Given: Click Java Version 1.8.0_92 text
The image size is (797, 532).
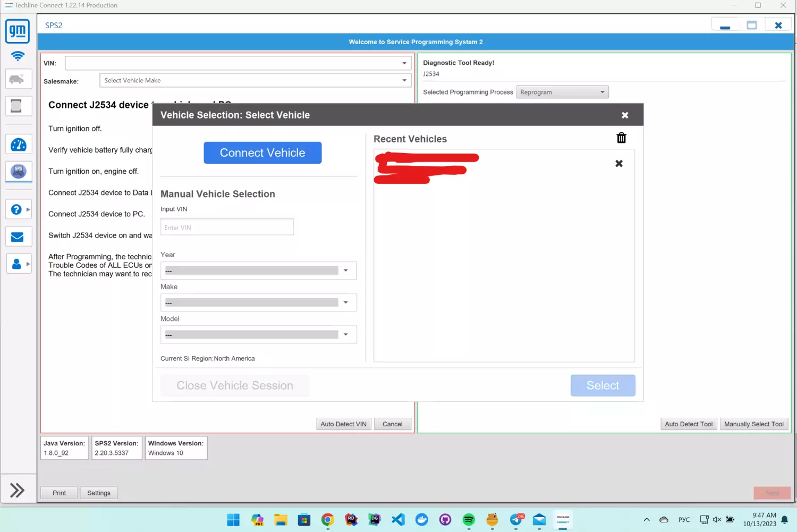Looking at the screenshot, I should [x=64, y=448].
